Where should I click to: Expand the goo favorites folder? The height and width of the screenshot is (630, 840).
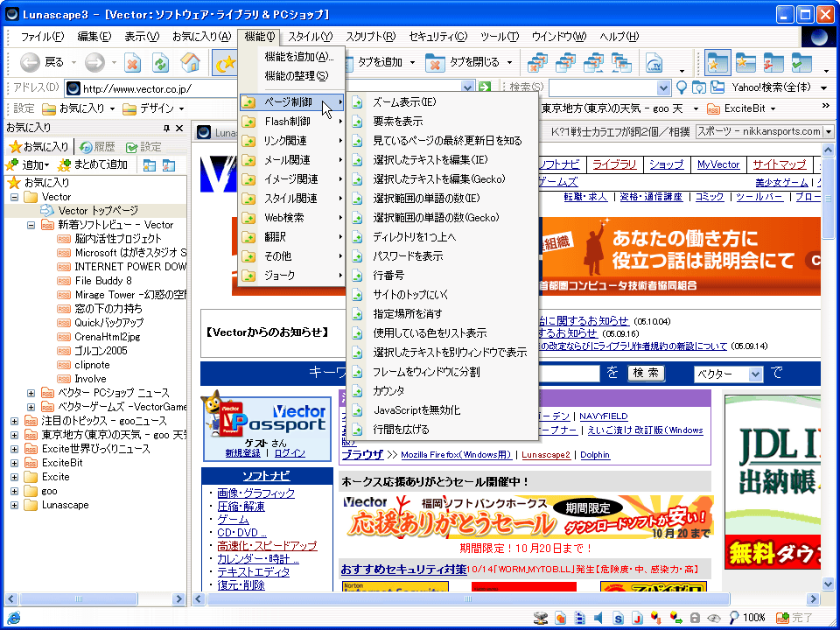tap(15, 491)
